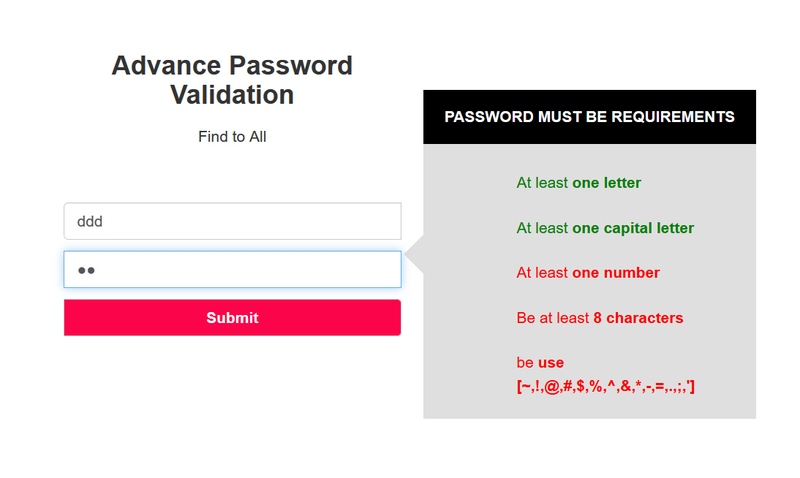The image size is (800, 478).
Task: Click the "PASSWORD MUST BE REQUIREMENTS" header
Action: pos(589,117)
